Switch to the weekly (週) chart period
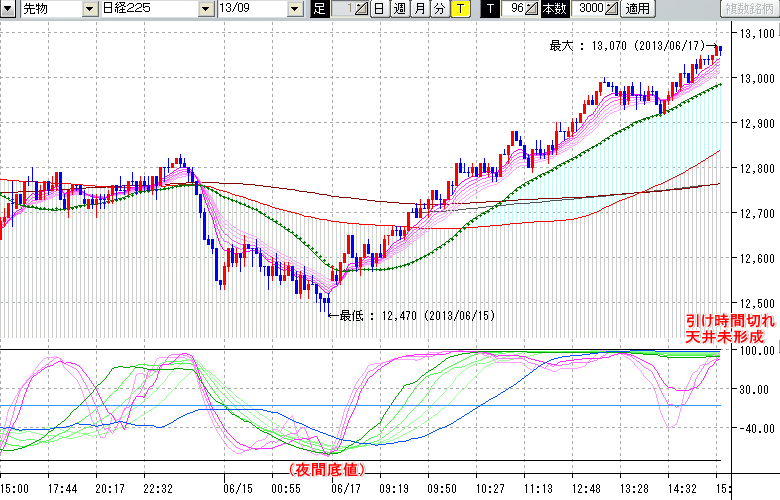 pos(399,9)
